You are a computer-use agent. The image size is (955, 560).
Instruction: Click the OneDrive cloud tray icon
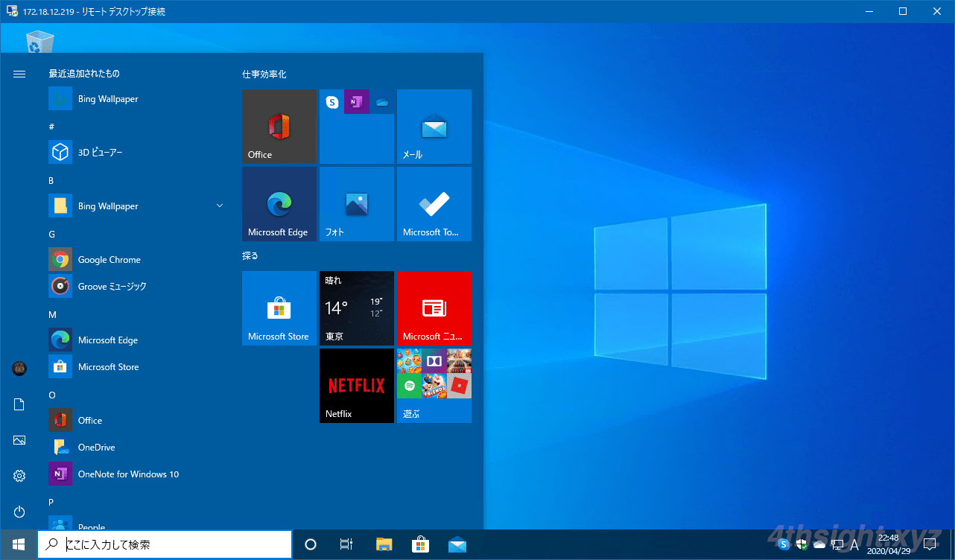(819, 544)
